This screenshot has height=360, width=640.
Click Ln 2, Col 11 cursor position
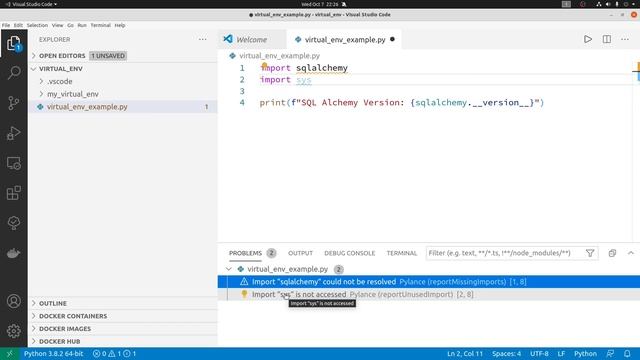pos(464,354)
